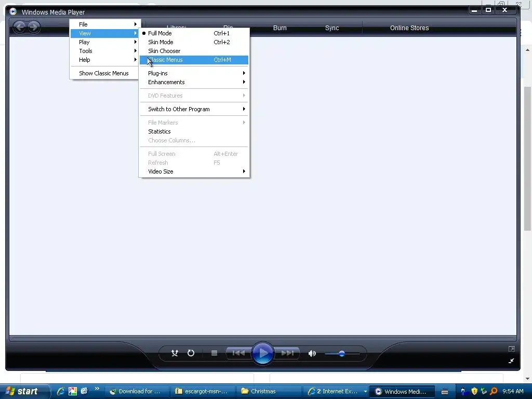Image resolution: width=532 pixels, height=399 pixels.
Task: Expand the Quick Launch chevron
Action: point(97,389)
